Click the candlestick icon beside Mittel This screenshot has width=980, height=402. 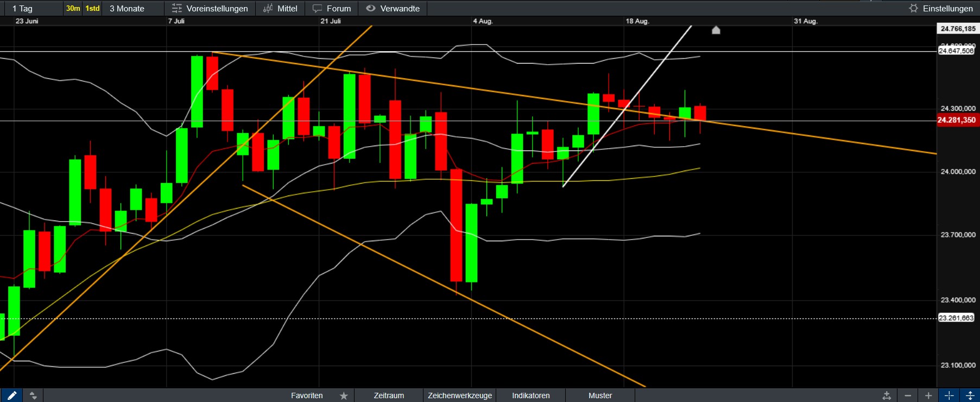point(268,8)
